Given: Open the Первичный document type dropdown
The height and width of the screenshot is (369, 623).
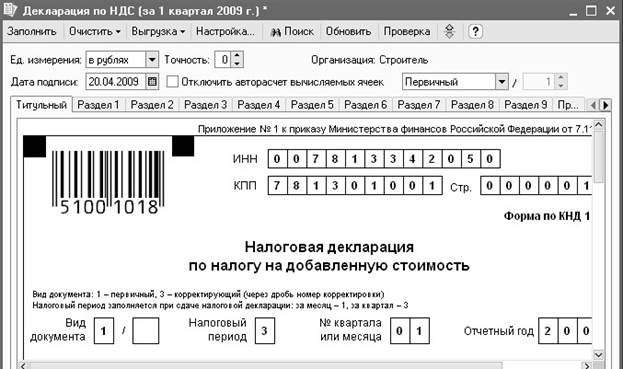Looking at the screenshot, I should (x=501, y=82).
